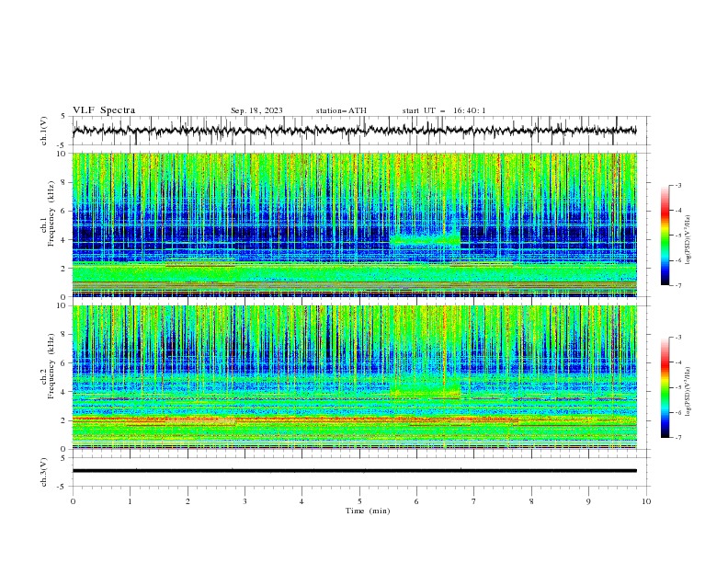Click time axis tick label "6"

416,501
